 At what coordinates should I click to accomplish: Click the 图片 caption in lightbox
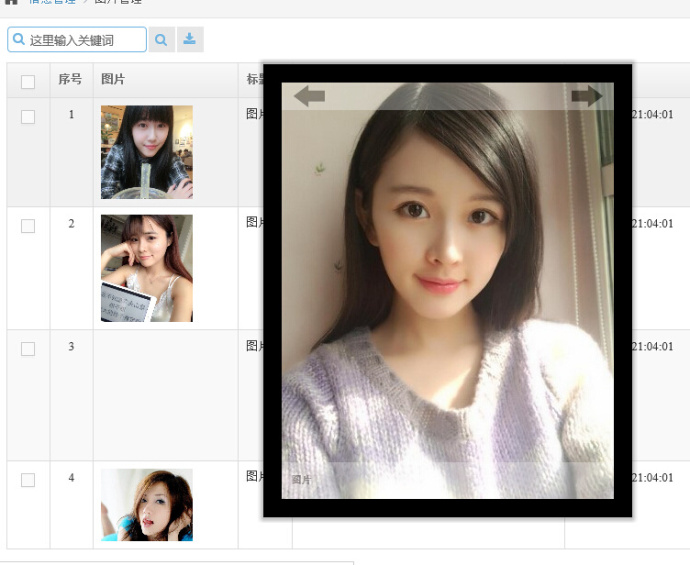point(301,480)
